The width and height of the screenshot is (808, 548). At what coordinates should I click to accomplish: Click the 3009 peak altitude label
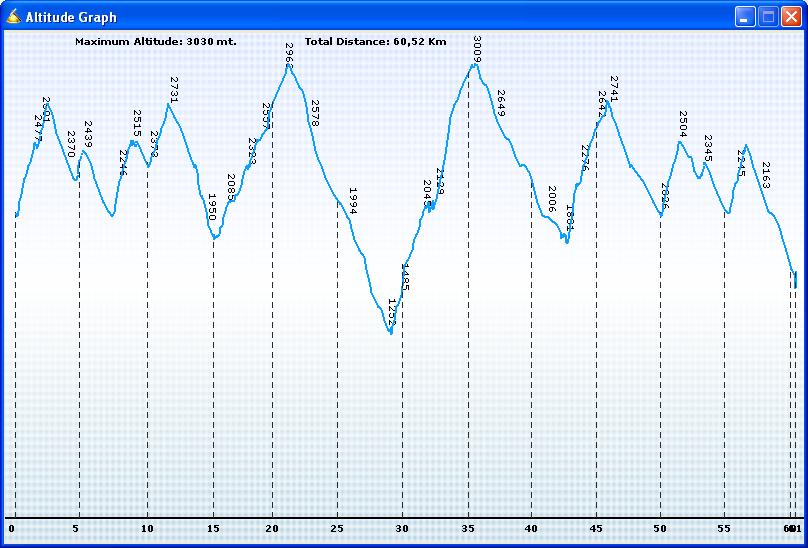pos(477,49)
